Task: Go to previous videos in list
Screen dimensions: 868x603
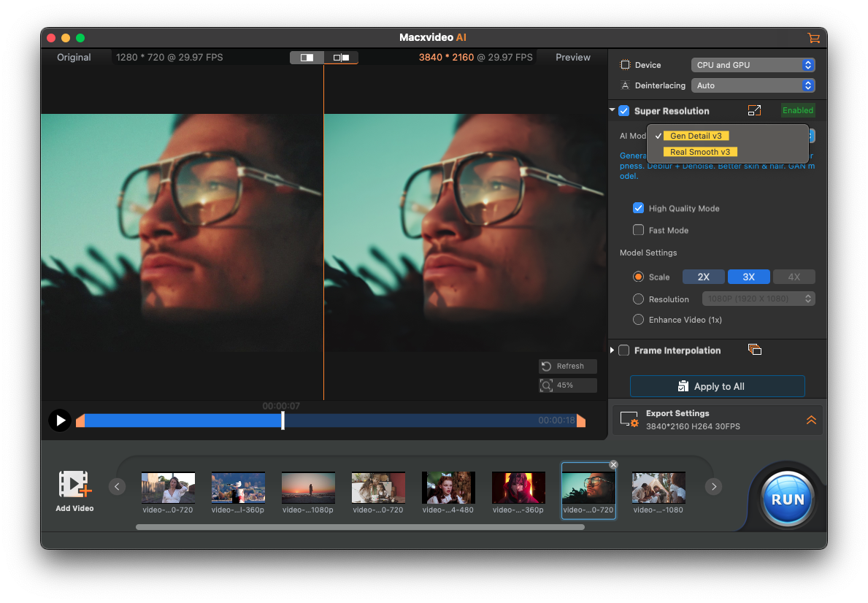Action: pyautogui.click(x=117, y=487)
